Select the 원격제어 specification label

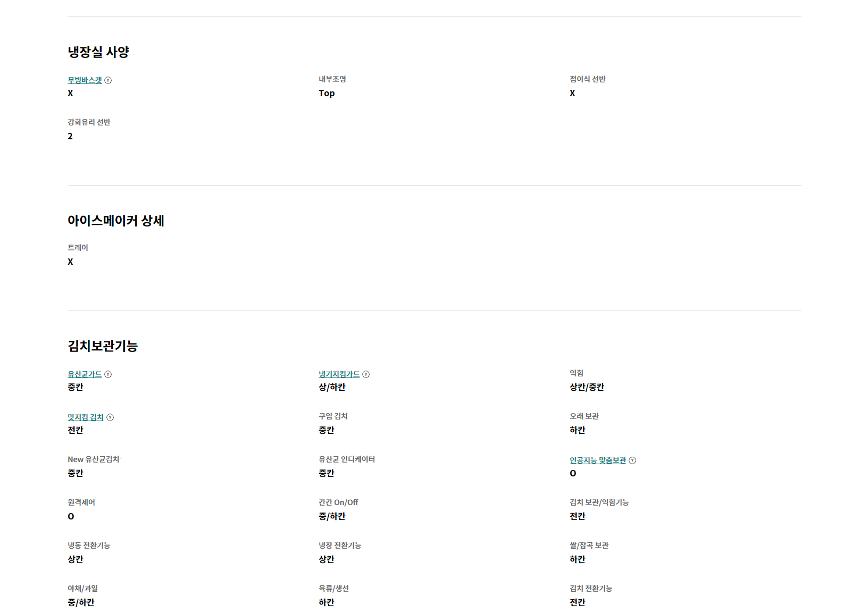coord(81,502)
